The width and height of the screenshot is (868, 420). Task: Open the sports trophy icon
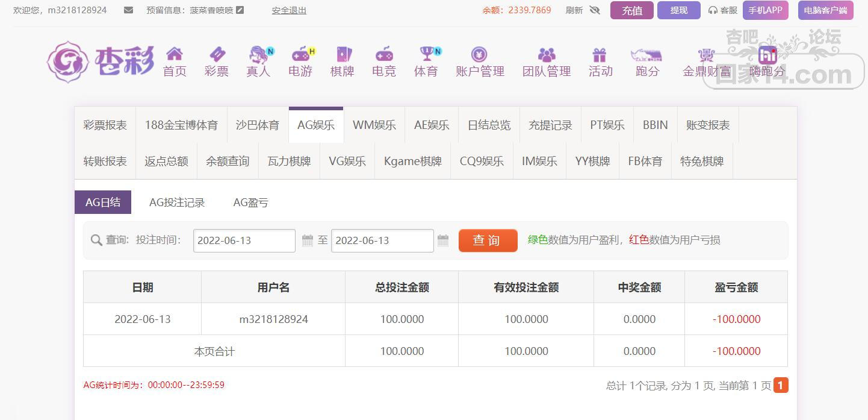426,54
